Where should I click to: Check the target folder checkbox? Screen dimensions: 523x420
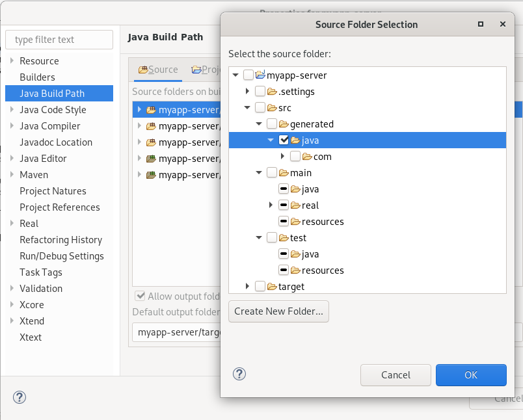coord(260,286)
